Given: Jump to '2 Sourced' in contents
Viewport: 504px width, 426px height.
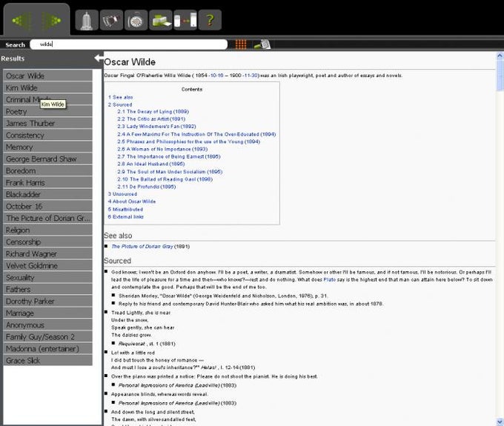Looking at the screenshot, I should (120, 104).
